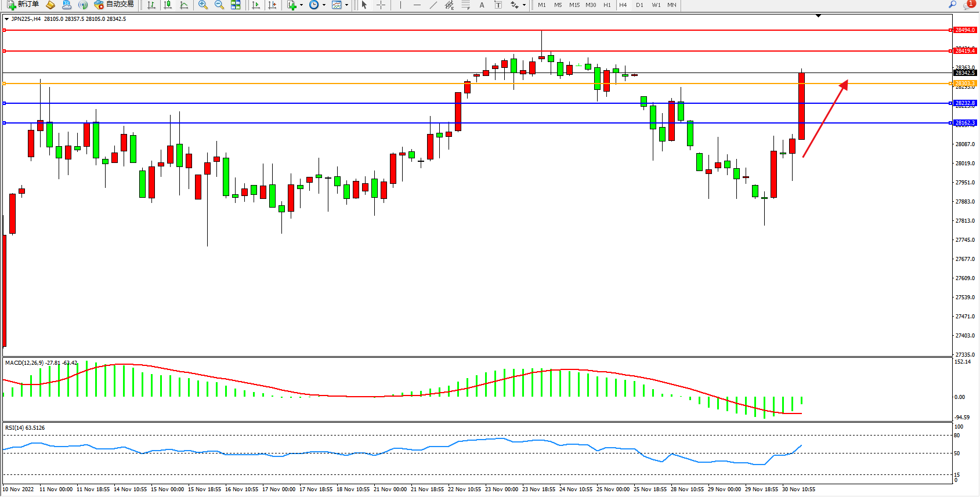Open the periodicity clock dropdown arrow
The width and height of the screenshot is (980, 497).
click(324, 5)
